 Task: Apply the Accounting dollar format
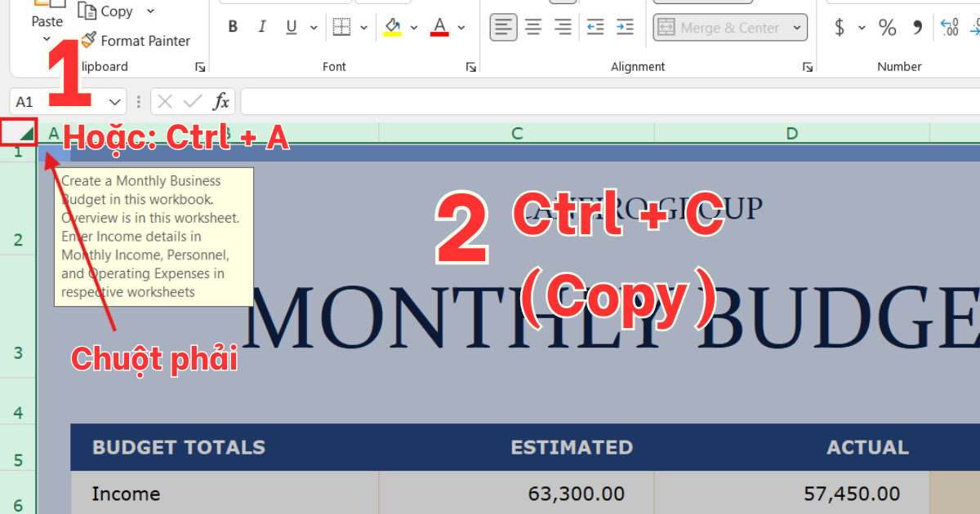(x=841, y=27)
